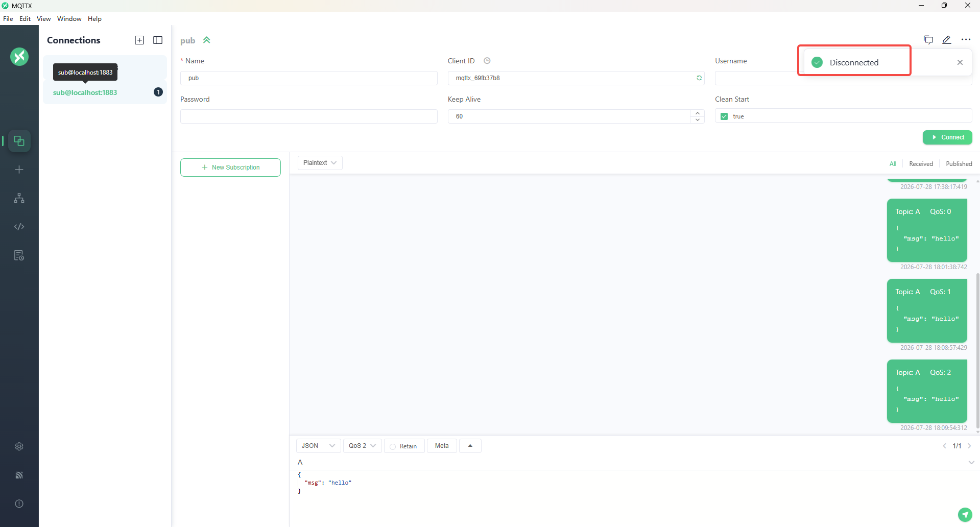The height and width of the screenshot is (527, 980).
Task: Click New Subscription
Action: point(230,167)
